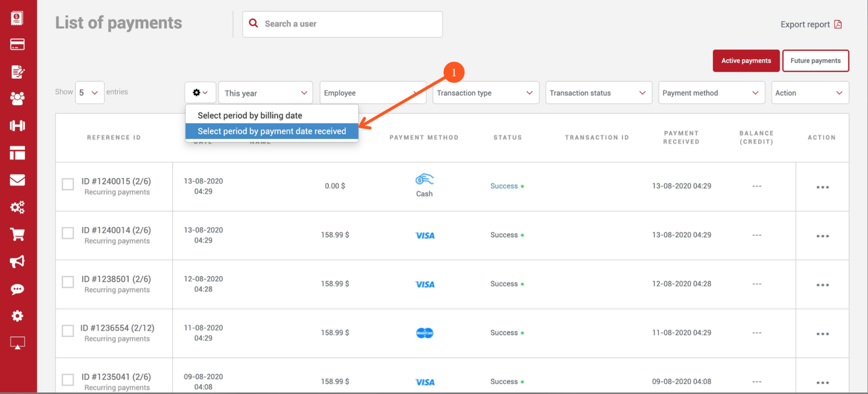Screen dimensions: 868x394
Task: Open the shopping cart icon in sidebar
Action: (x=17, y=234)
